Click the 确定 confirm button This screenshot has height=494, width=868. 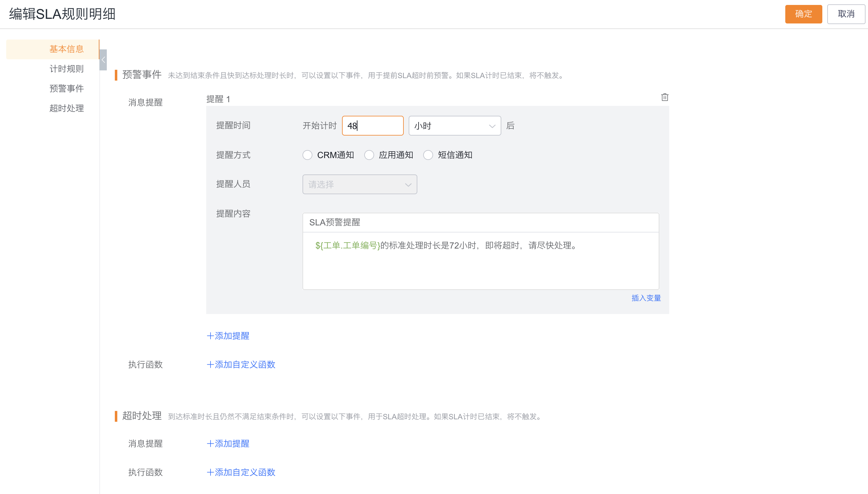coord(803,14)
